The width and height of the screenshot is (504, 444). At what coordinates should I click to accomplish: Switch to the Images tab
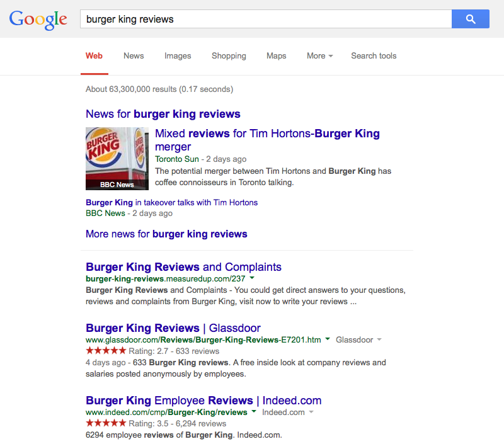click(x=178, y=56)
